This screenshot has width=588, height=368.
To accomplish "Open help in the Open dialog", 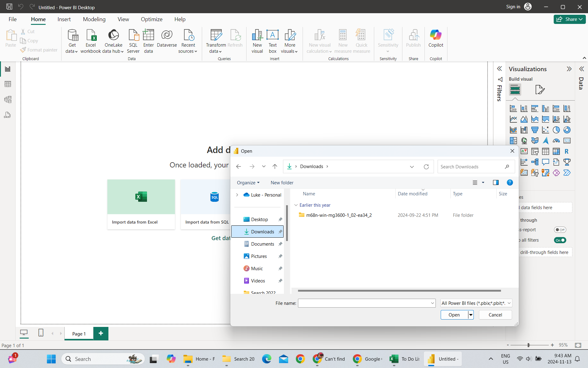I will click(x=510, y=182).
